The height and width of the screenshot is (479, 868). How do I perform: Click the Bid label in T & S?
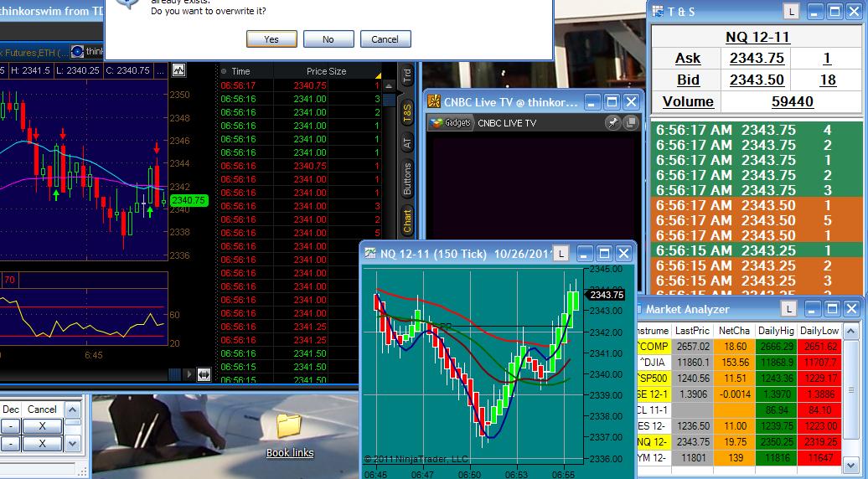(x=688, y=80)
